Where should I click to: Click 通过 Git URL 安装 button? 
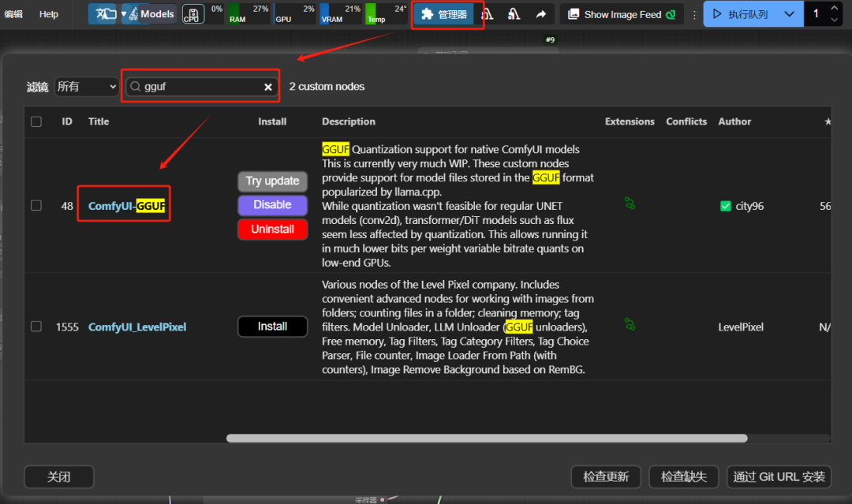pos(779,477)
